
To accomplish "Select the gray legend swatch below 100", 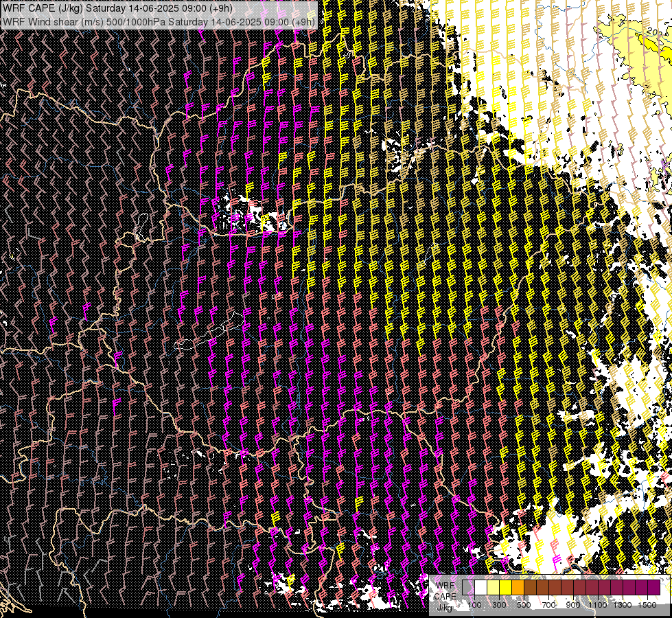I will [468, 587].
